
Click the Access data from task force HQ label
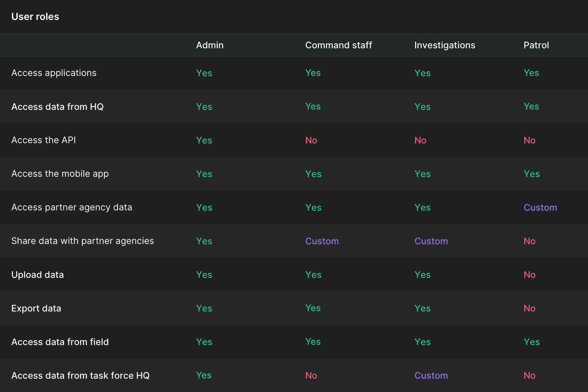coord(80,376)
